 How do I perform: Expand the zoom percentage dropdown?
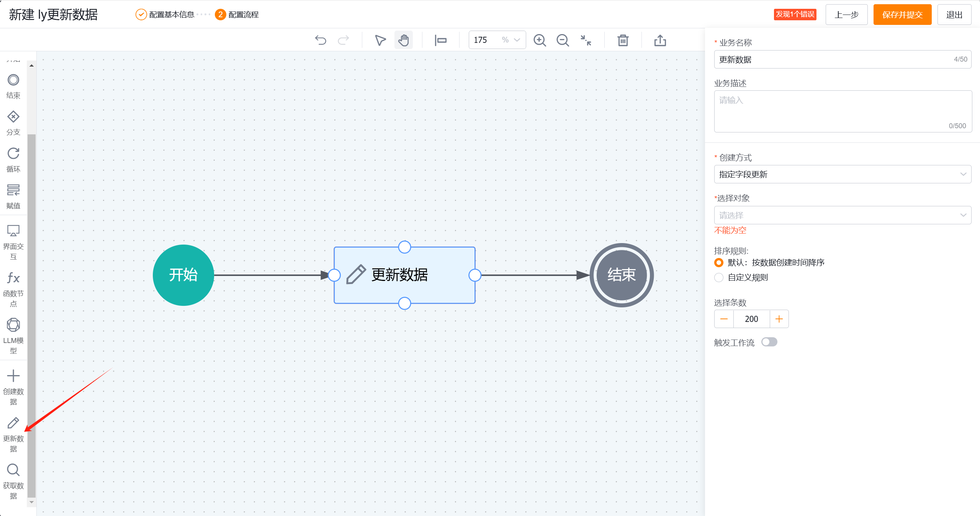pyautogui.click(x=517, y=40)
